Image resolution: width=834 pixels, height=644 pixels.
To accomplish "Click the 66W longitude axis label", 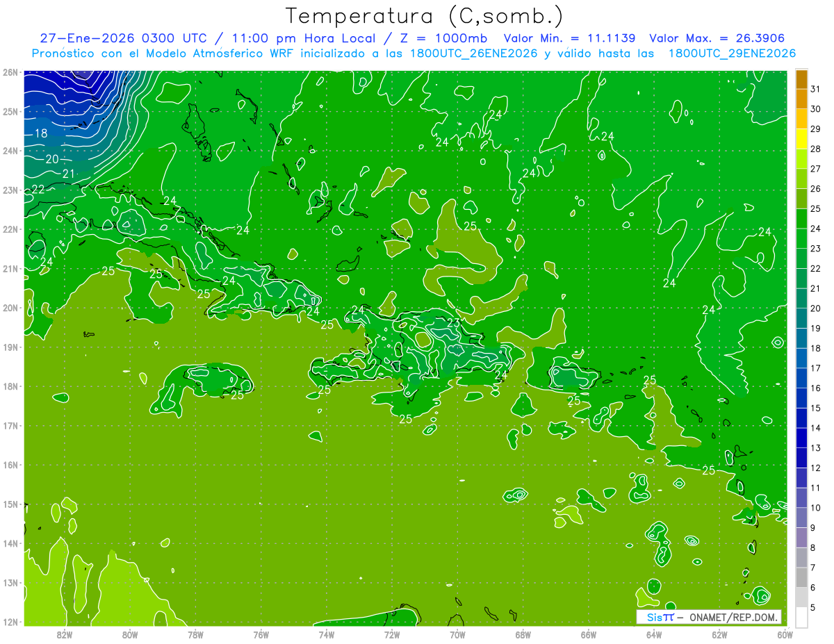I will click(x=588, y=634).
